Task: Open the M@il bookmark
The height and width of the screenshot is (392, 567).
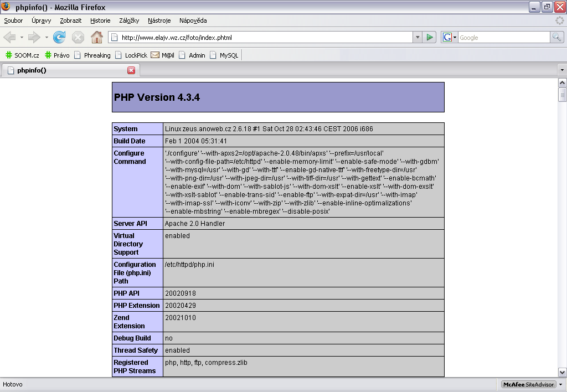Action: (x=162, y=55)
